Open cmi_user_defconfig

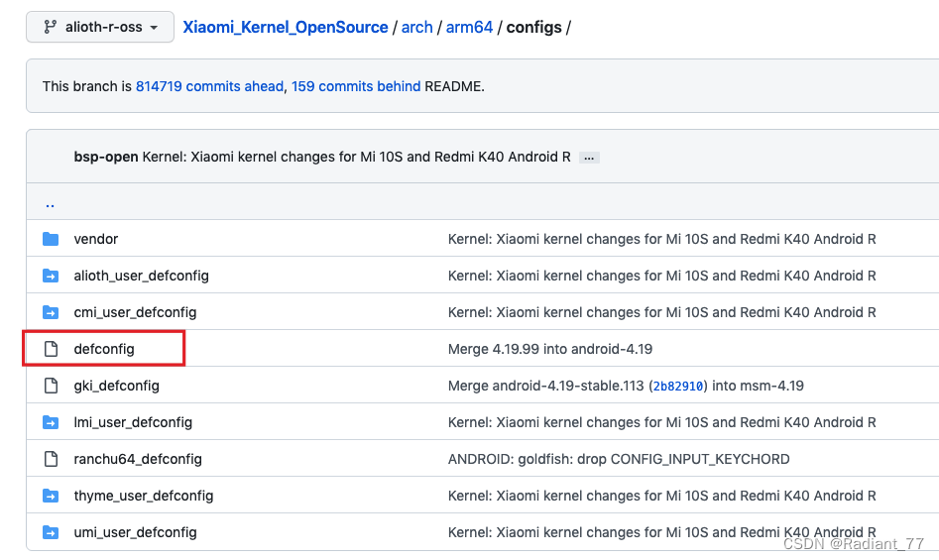pos(135,312)
